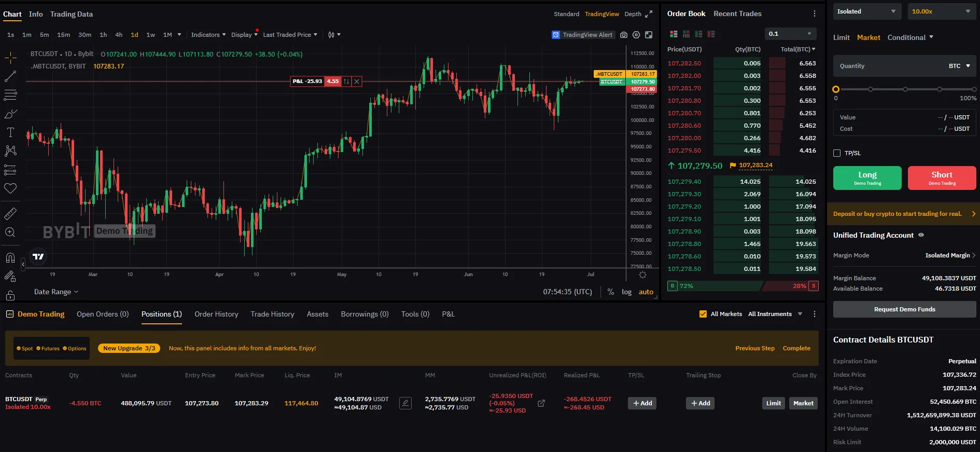Toggle visibility of Unified Trading Account balance
Image resolution: width=980 pixels, height=452 pixels.
(921, 235)
